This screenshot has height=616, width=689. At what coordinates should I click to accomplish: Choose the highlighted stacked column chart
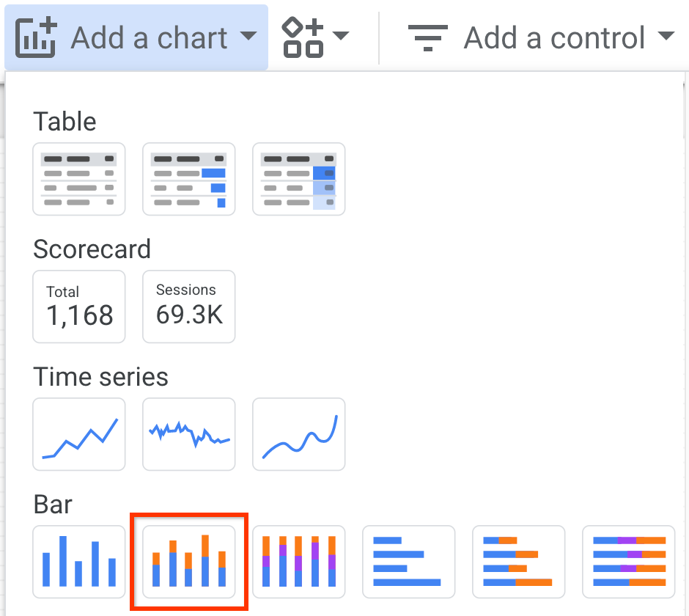pyautogui.click(x=188, y=562)
